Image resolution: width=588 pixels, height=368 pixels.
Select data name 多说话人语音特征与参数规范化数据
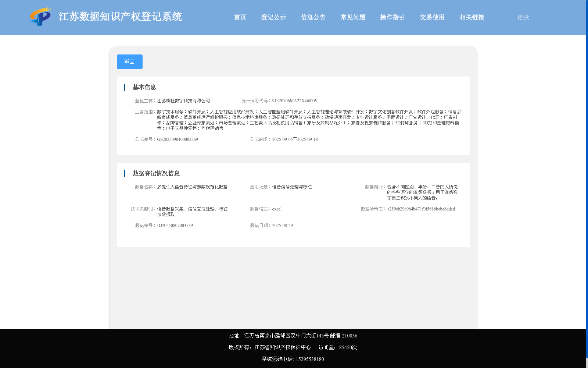click(x=192, y=187)
